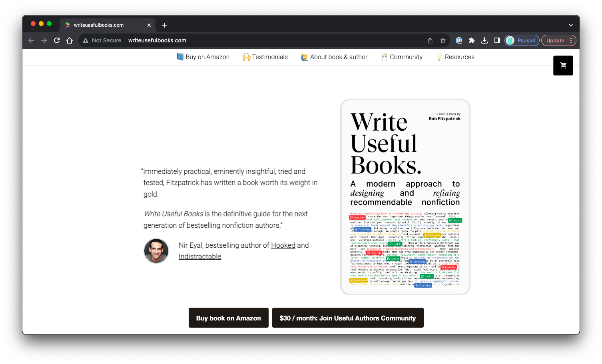Open the tab search chevron at top right
The width and height of the screenshot is (602, 364).
tap(571, 25)
